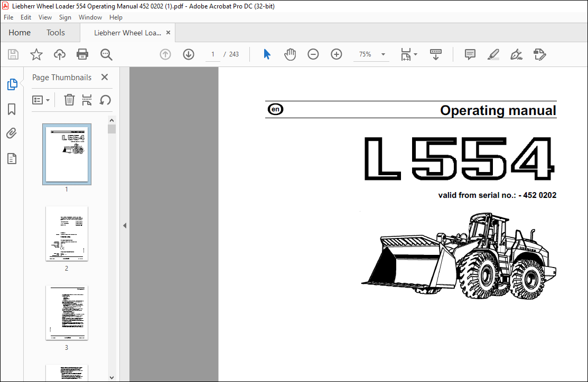This screenshot has width=588, height=382.
Task: Activate the hand pan tool
Action: coord(290,54)
